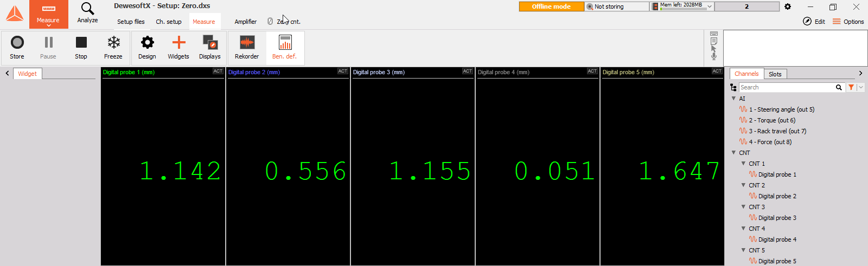The image size is (868, 266).
Task: Click the Zero cnt. icon
Action: (270, 22)
